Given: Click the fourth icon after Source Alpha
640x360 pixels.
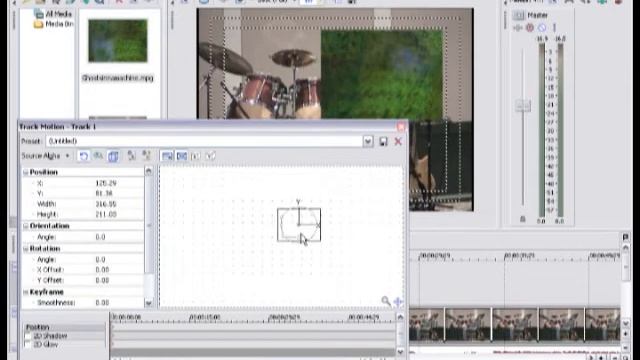Looking at the screenshot, I should click(x=131, y=156).
